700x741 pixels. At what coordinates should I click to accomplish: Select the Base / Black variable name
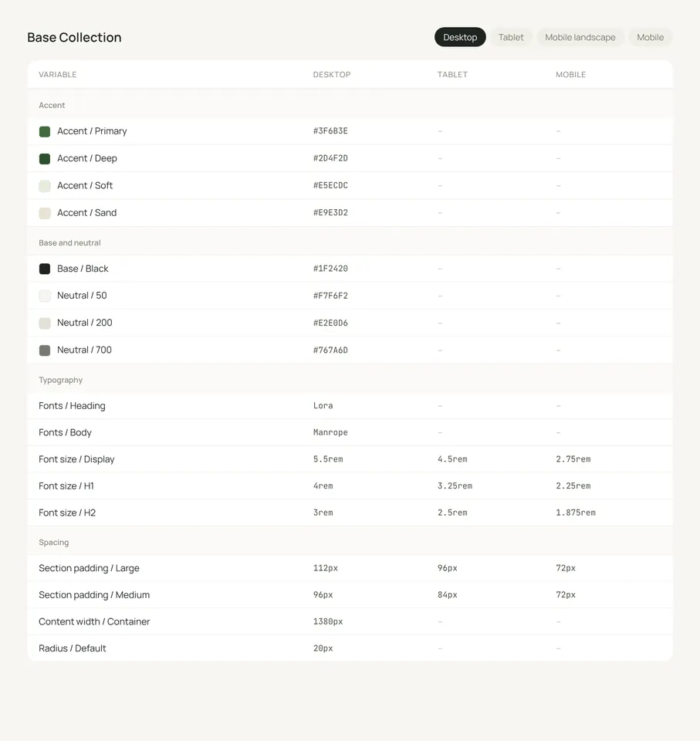(x=83, y=269)
